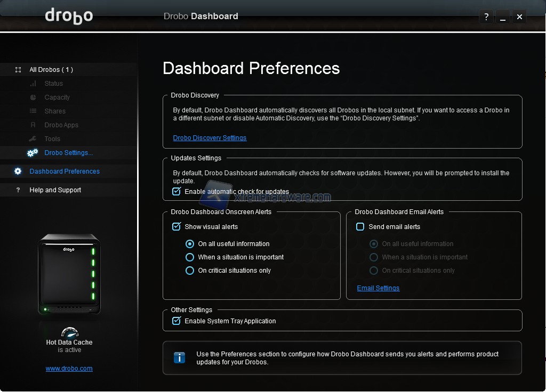Click the Shares list icon
This screenshot has height=392, width=546.
pyautogui.click(x=33, y=111)
